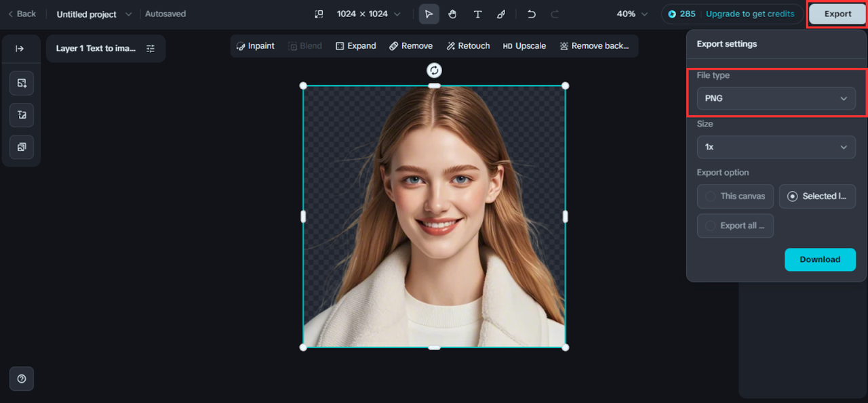Viewport: 868px width, 403px height.
Task: Open the 1x size dropdown
Action: (776, 147)
